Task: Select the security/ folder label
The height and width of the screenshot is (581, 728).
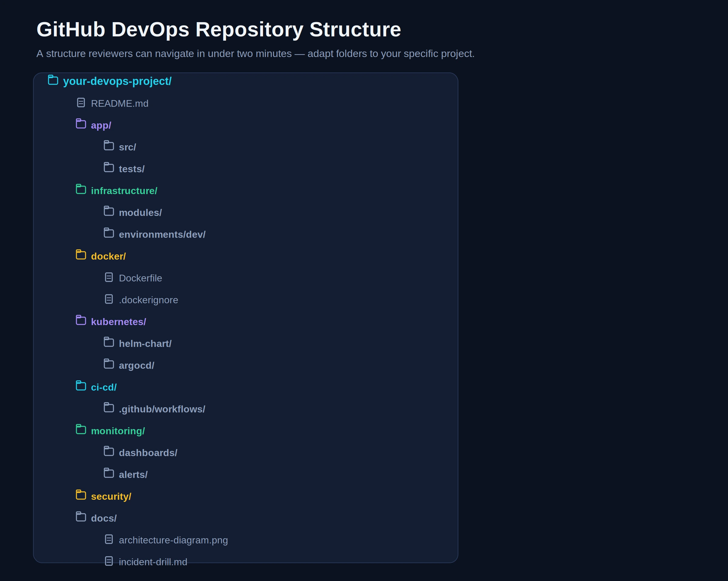Action: click(x=111, y=497)
